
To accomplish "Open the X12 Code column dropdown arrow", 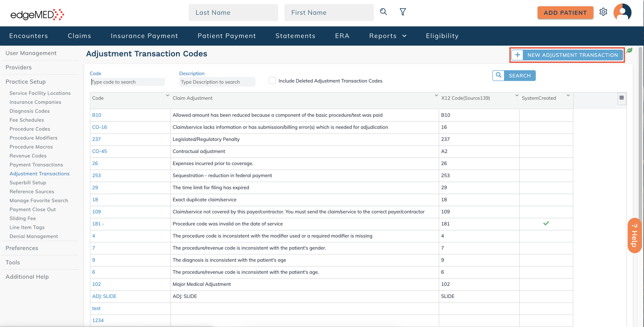I will (x=516, y=96).
